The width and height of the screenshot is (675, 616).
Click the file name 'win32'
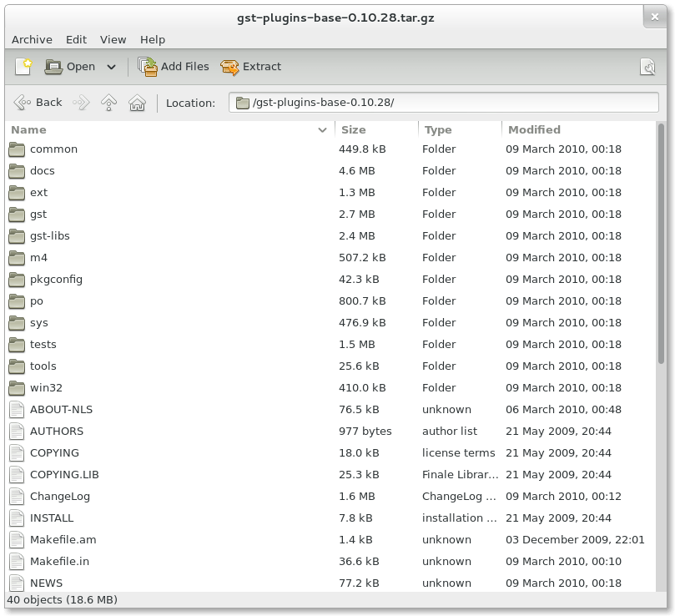[46, 387]
